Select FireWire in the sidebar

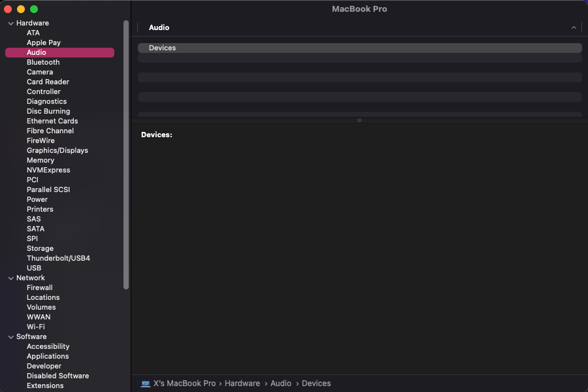click(41, 140)
